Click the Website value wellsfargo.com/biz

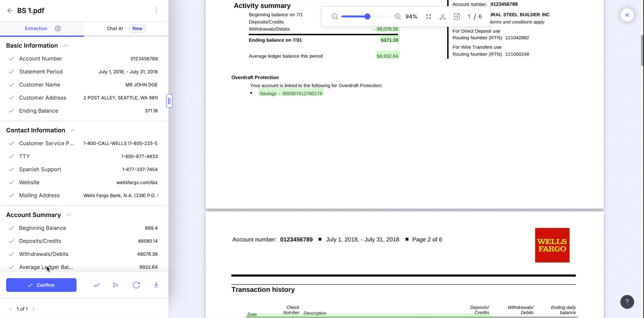137,182
